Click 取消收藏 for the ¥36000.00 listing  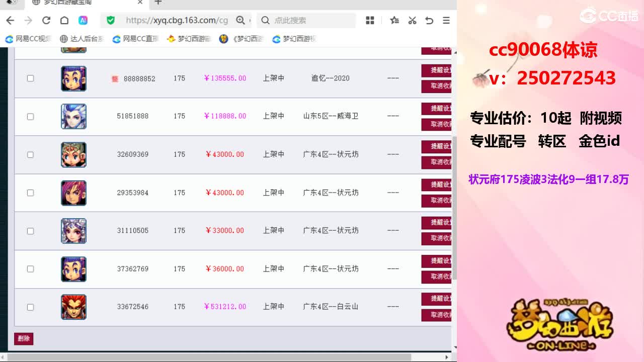point(436,277)
